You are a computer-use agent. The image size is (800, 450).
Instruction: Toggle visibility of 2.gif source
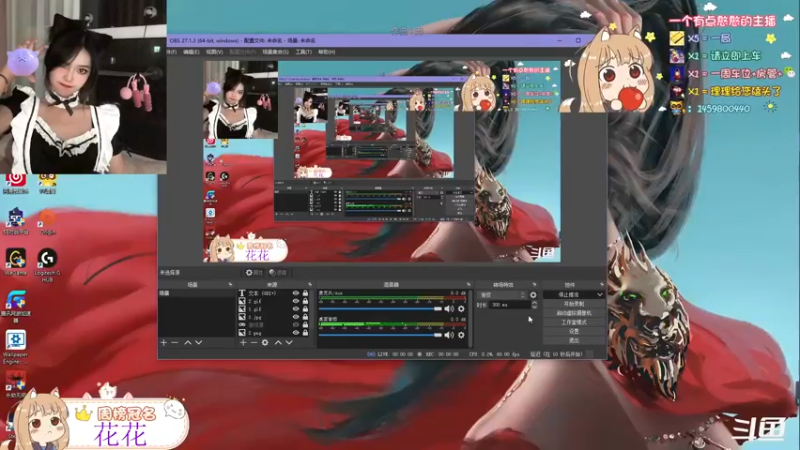pyautogui.click(x=295, y=301)
